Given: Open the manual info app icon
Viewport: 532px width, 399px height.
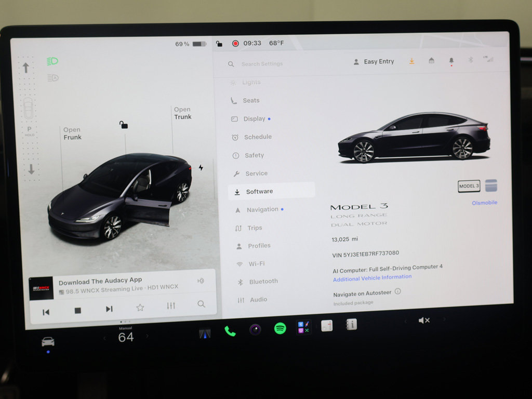Looking at the screenshot, I should click(351, 324).
